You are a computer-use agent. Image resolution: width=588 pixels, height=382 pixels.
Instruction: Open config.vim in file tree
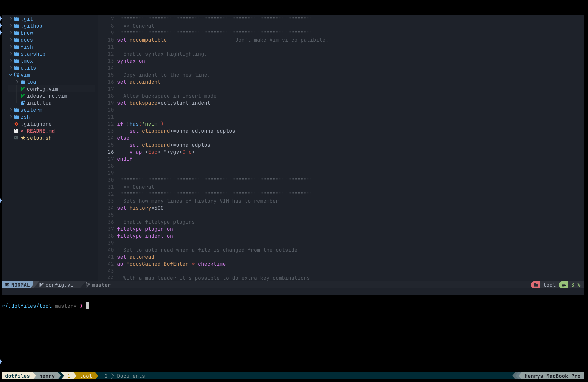[x=42, y=89]
